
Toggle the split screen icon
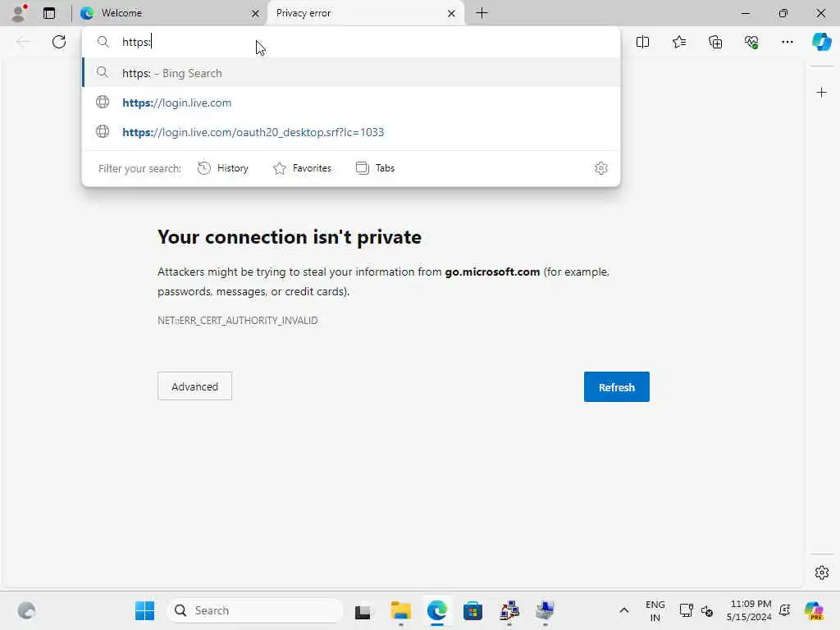click(x=642, y=42)
